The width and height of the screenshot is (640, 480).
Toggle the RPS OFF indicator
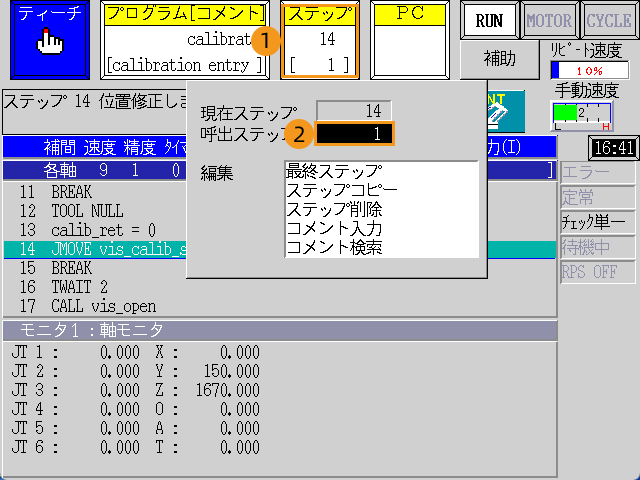[598, 272]
